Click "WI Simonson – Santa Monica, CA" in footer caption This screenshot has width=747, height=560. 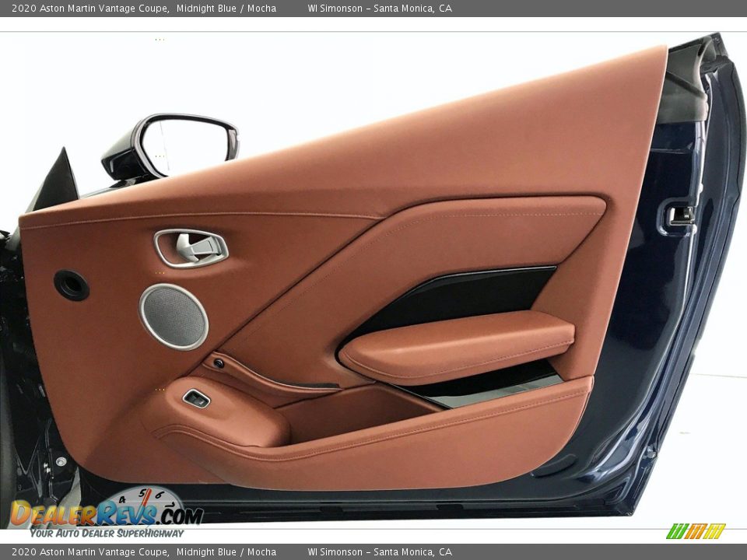coord(380,552)
